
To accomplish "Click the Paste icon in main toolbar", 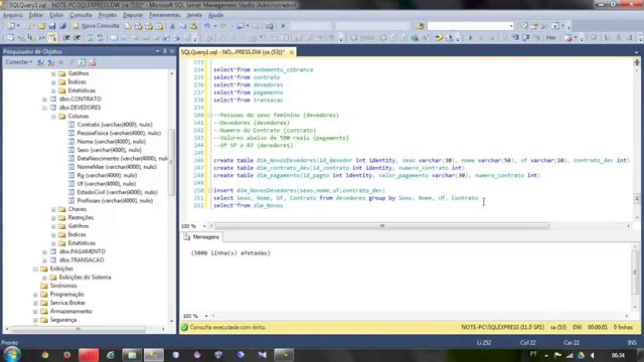I will [192, 26].
